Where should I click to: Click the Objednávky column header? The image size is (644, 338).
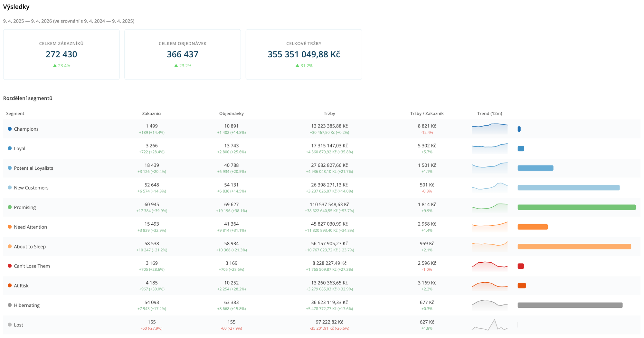click(x=231, y=113)
